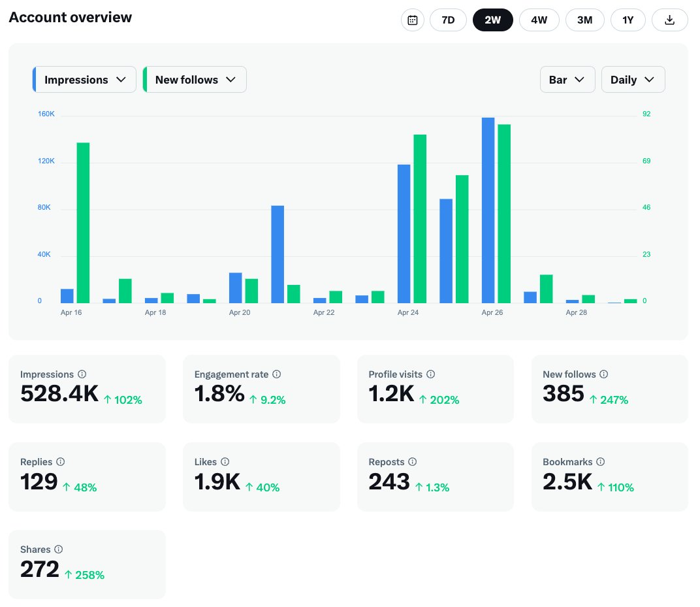Screen dimensions: 700x607
Task: Click the green new follows bar on Apr 16
Action: coord(83,223)
